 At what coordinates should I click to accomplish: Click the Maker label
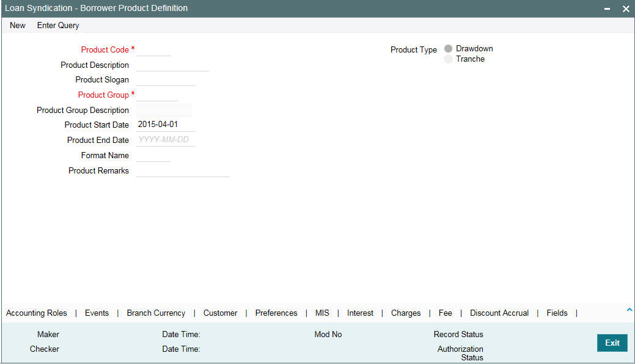[x=48, y=335]
